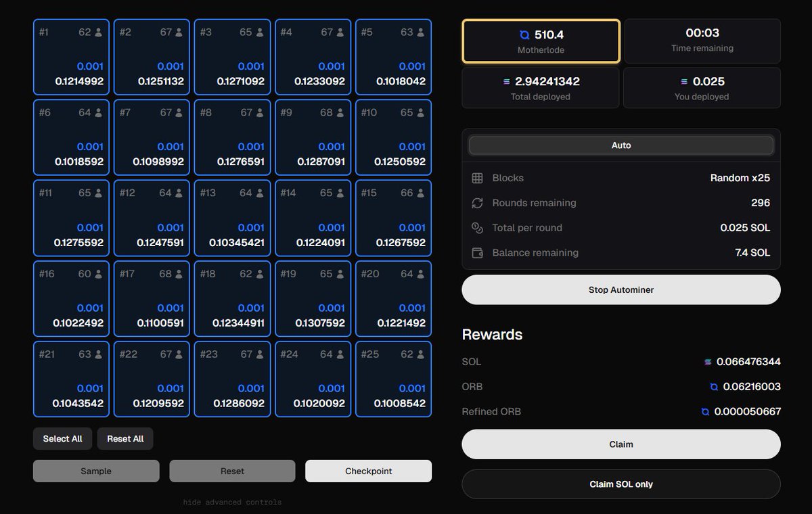812x514 pixels.
Task: Click the person icon on block #15
Action: [421, 193]
